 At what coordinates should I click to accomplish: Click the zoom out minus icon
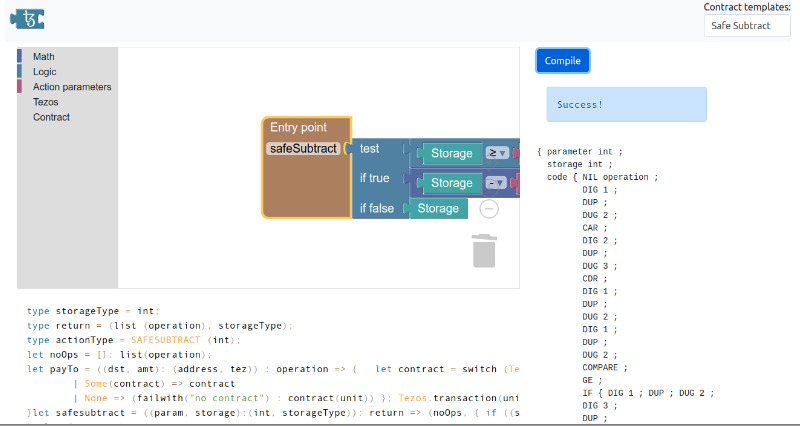(489, 208)
